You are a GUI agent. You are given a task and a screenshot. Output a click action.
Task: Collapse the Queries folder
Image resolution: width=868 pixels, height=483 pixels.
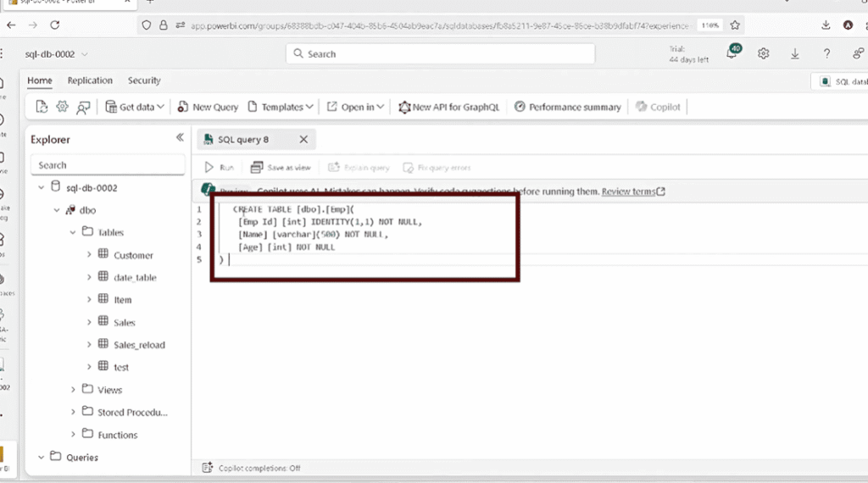pyautogui.click(x=41, y=457)
